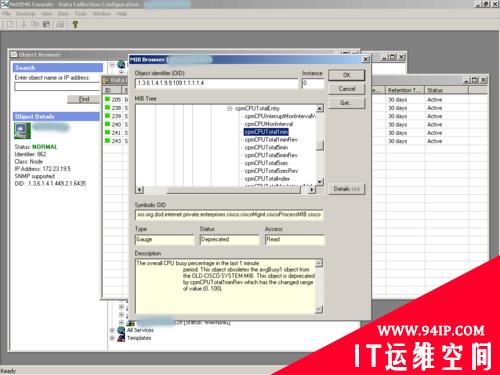Click the paste clipboard toolbar icon
This screenshot has height=375, width=500.
pyautogui.click(x=46, y=24)
